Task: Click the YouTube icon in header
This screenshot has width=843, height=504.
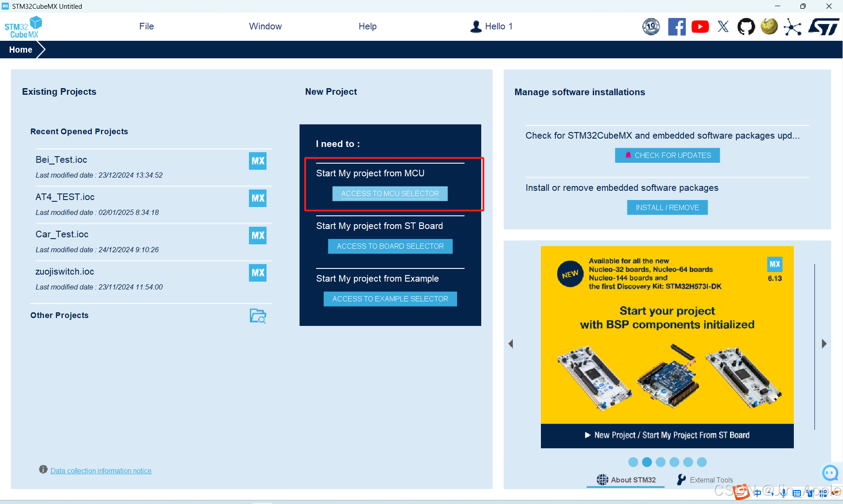Action: click(700, 27)
